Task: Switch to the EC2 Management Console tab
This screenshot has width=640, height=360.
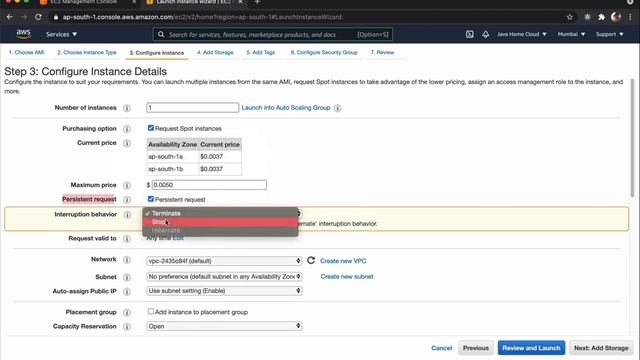Action: 84,2
